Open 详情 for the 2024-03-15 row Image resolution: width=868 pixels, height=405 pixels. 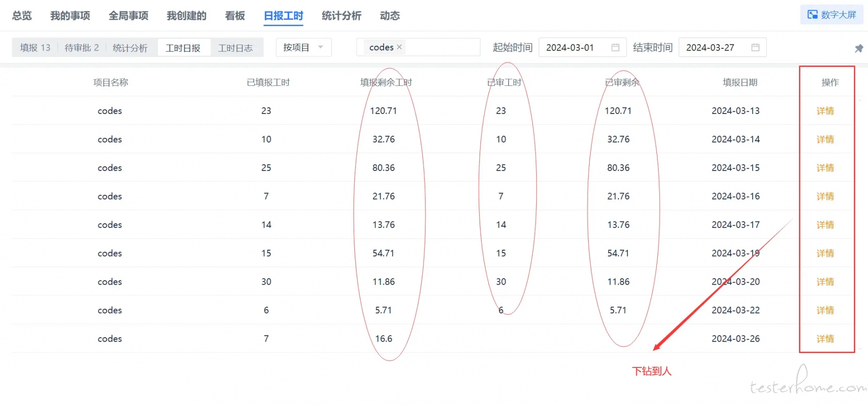click(825, 168)
